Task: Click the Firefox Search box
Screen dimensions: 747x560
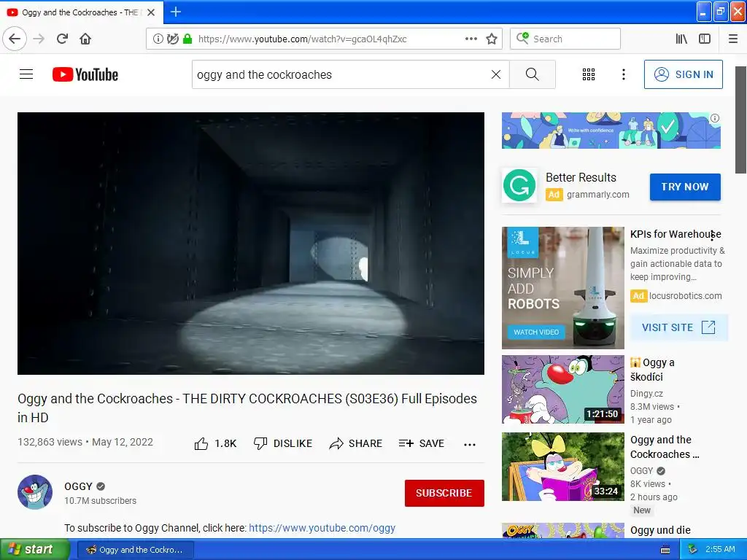Action: coord(565,39)
